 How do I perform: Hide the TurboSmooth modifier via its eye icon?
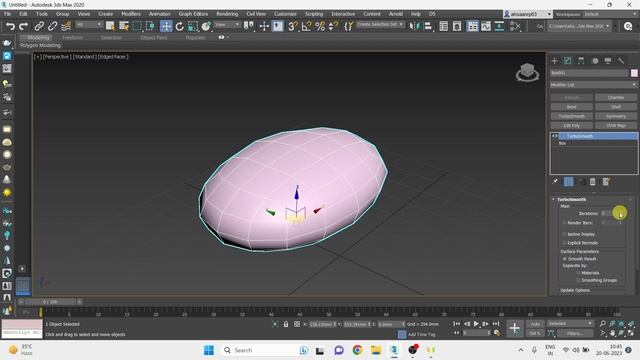(555, 136)
